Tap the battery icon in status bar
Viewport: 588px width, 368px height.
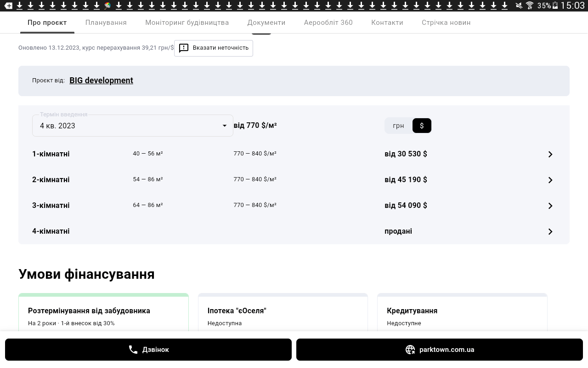point(555,6)
